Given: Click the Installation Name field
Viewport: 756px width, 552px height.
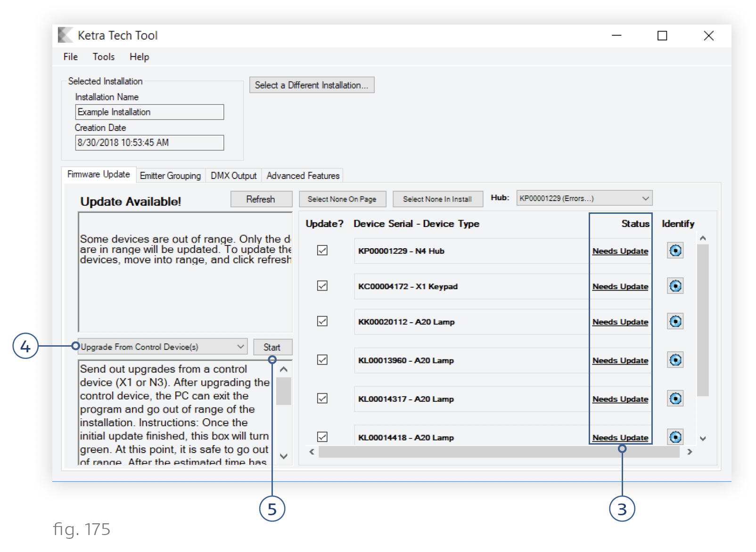Looking at the screenshot, I should point(149,112).
